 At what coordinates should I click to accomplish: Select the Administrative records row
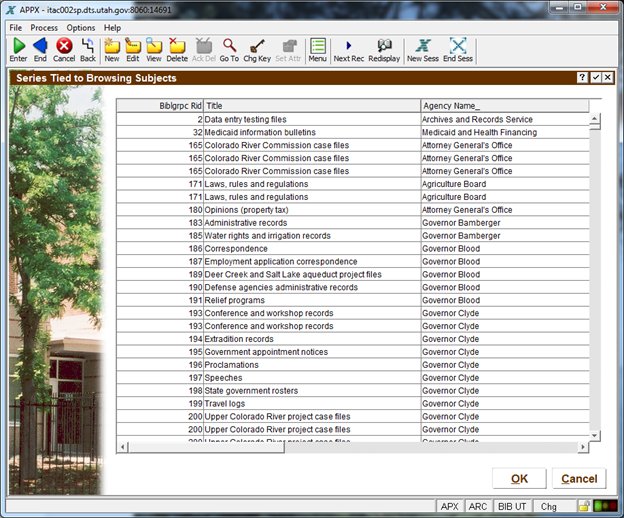pos(353,223)
